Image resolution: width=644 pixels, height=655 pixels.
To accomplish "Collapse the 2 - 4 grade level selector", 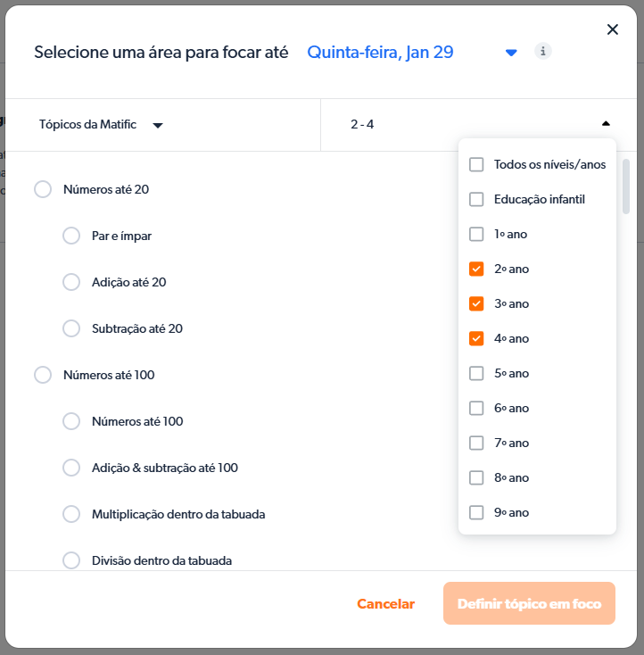I will [x=606, y=124].
